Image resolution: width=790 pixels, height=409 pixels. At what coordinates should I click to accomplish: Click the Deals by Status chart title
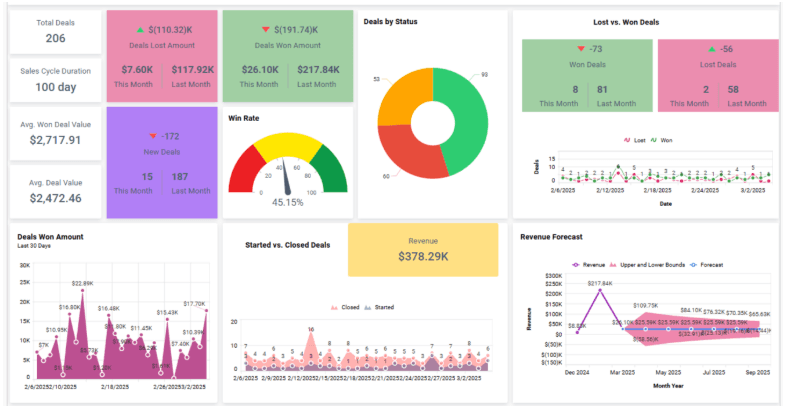[x=390, y=22]
